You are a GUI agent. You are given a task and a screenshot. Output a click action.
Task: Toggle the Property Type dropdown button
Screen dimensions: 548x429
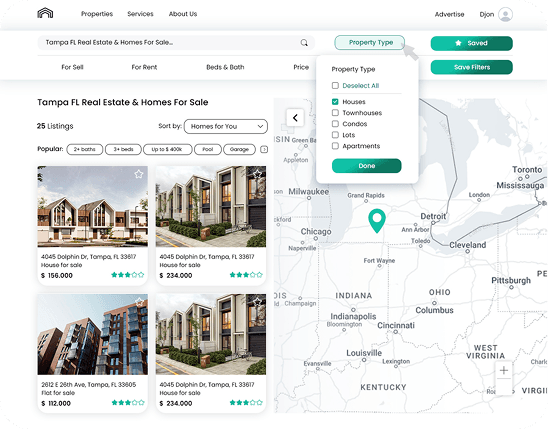[369, 43]
